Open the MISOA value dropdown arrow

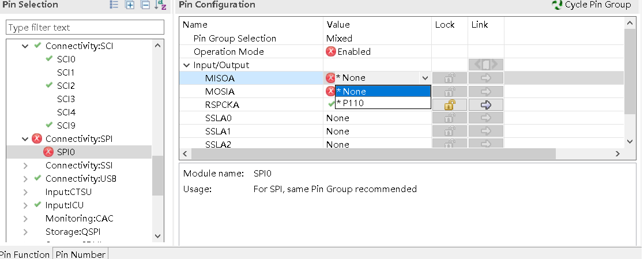425,78
